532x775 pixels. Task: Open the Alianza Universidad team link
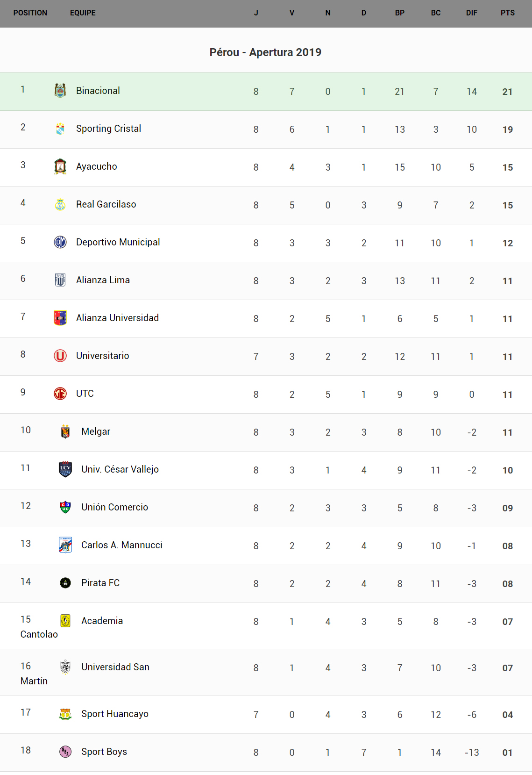tap(117, 318)
